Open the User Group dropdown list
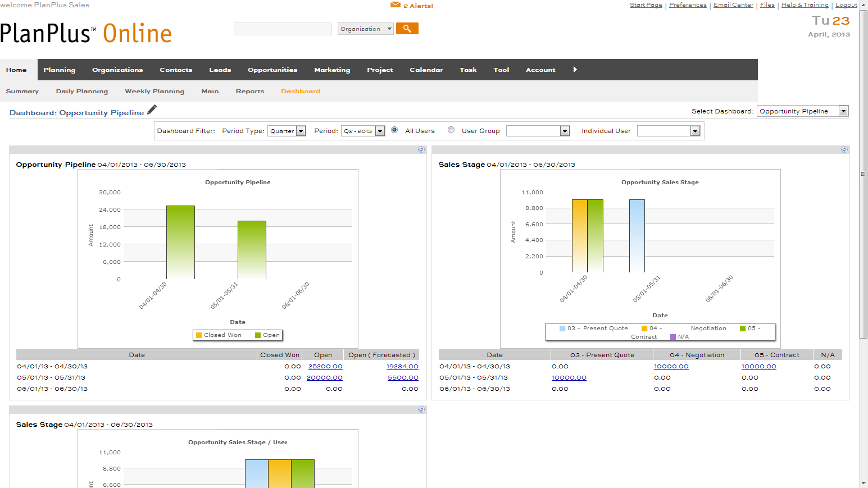Screen dimensions: 868x488 point(538,131)
